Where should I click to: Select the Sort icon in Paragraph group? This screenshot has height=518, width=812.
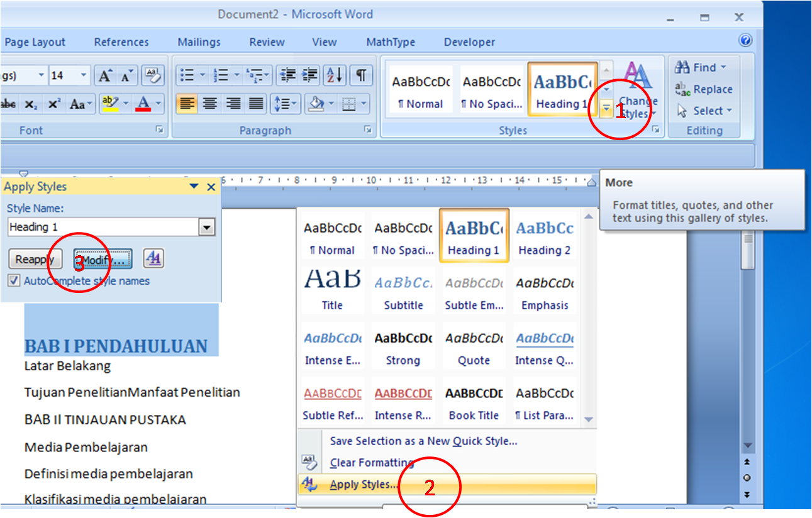pos(335,76)
